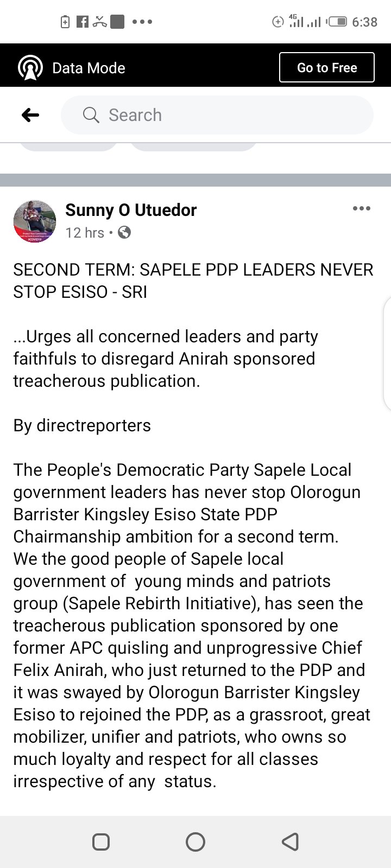Viewport: 391px width, 868px height.
Task: Tap status bar notification overflow dots
Action: [142, 22]
